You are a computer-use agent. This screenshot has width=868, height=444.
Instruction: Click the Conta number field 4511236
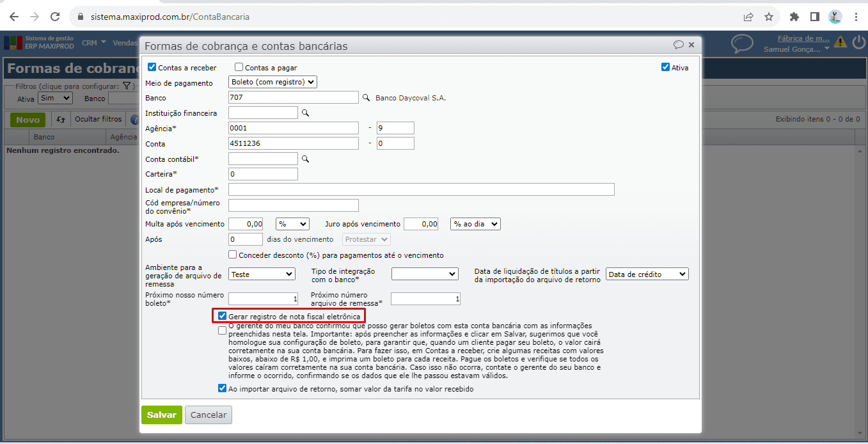[x=294, y=143]
